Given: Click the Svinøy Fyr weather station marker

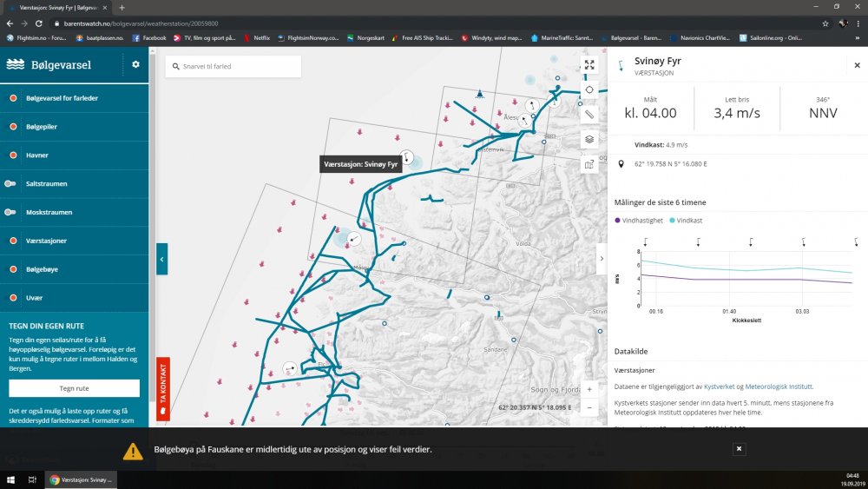Looking at the screenshot, I should (x=407, y=157).
